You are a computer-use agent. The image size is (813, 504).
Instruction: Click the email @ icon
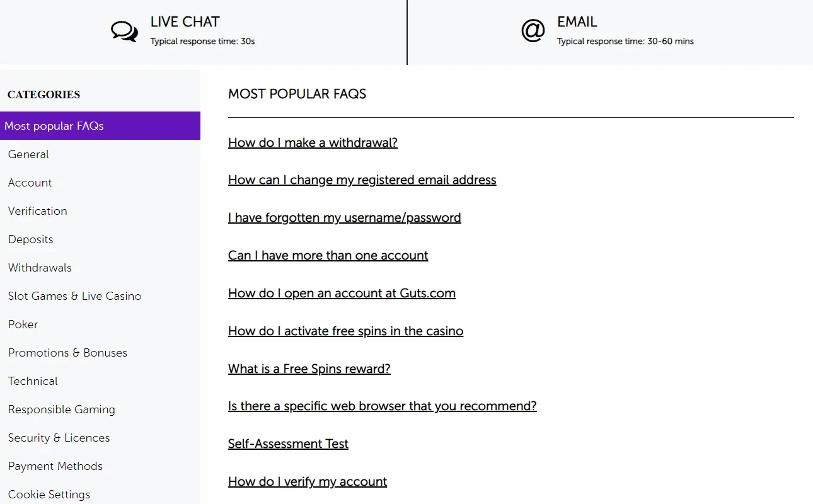click(533, 30)
